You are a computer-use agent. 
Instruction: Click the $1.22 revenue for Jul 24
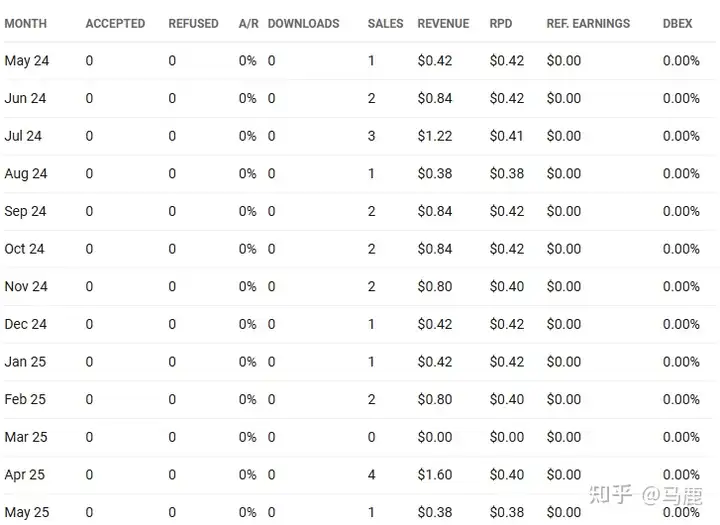[x=435, y=136]
